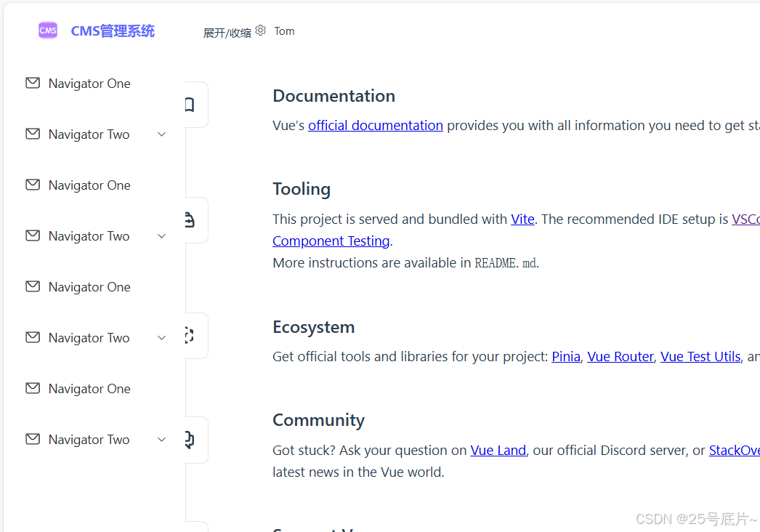Click the Ecosystem heading
The height and width of the screenshot is (532, 760).
click(314, 327)
